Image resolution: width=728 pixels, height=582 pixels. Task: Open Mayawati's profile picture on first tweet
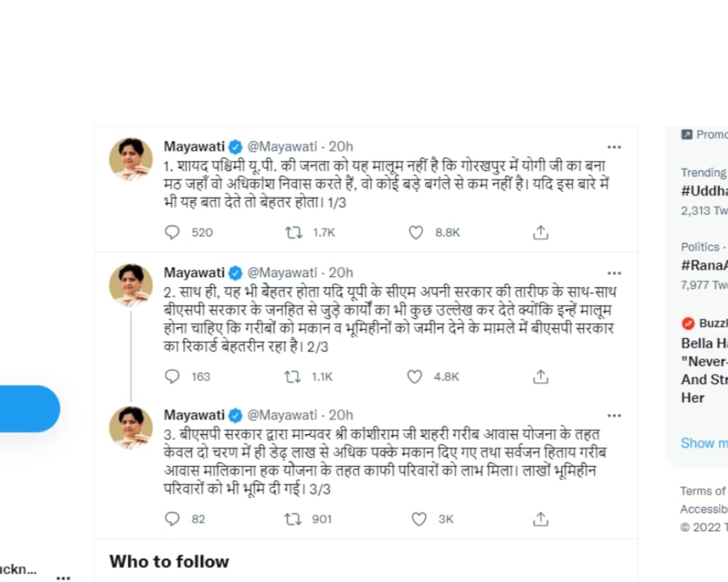point(131,159)
